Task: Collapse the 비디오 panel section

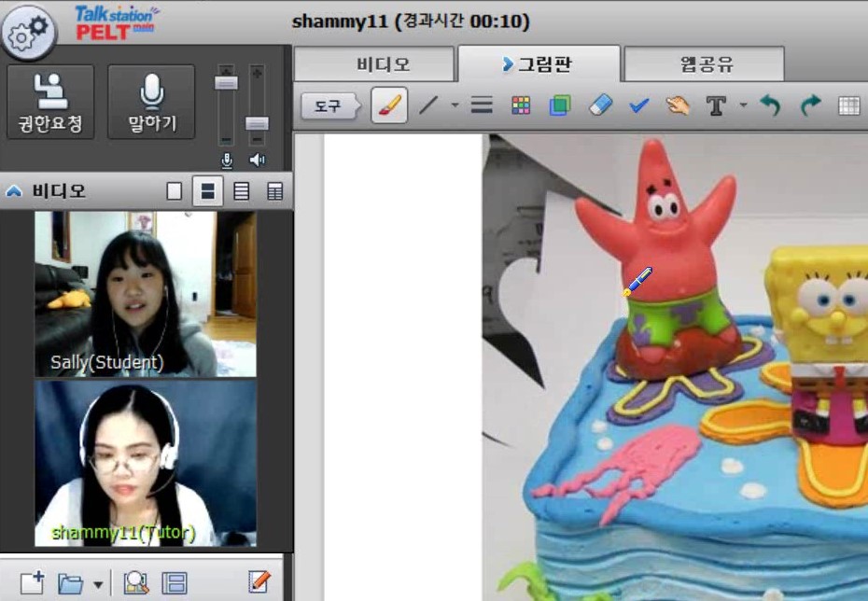Action: pyautogui.click(x=14, y=191)
